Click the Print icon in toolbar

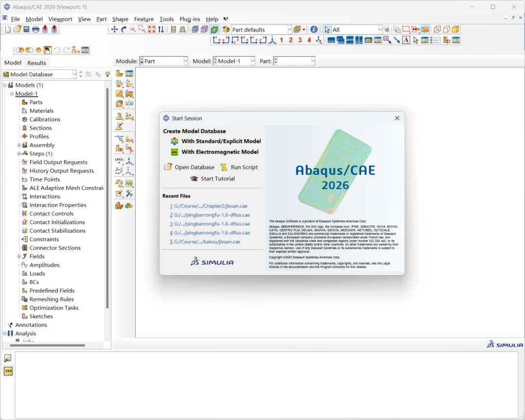tap(35, 30)
